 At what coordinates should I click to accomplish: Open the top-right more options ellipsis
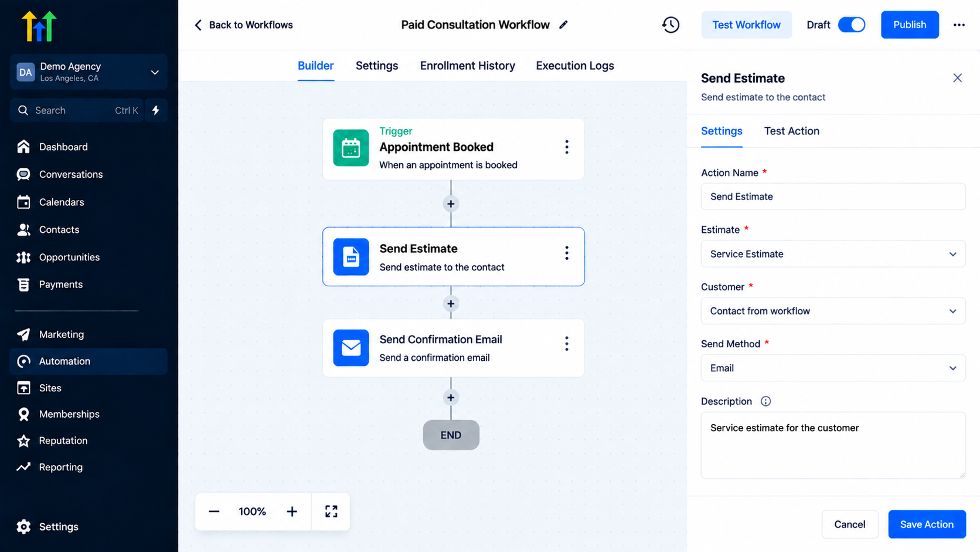click(x=959, y=25)
